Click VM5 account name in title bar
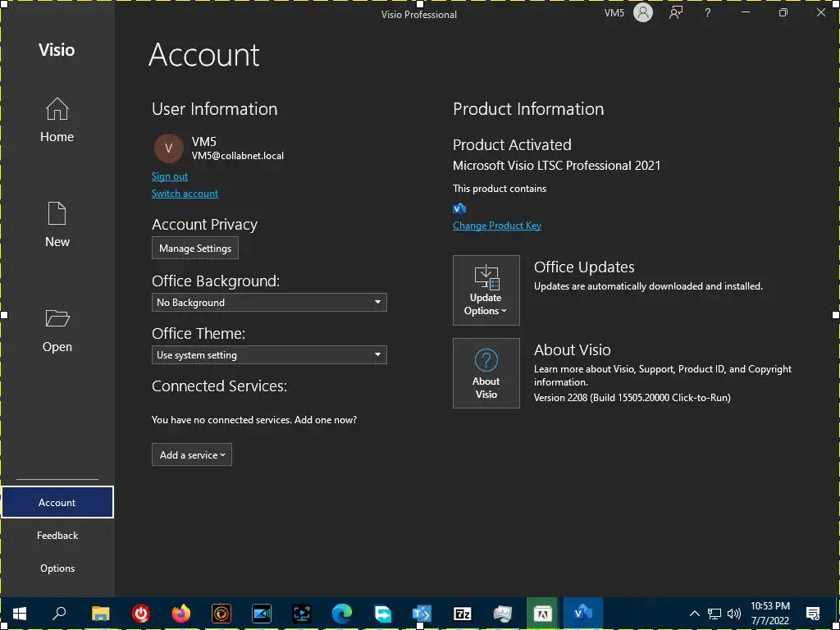840x630 pixels. click(614, 13)
